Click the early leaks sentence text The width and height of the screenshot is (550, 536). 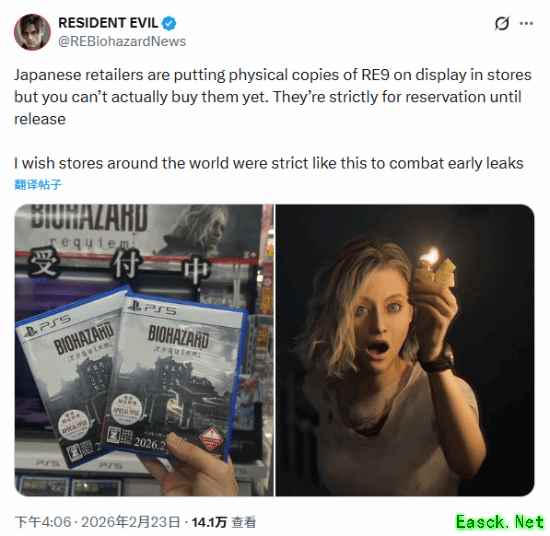[269, 163]
